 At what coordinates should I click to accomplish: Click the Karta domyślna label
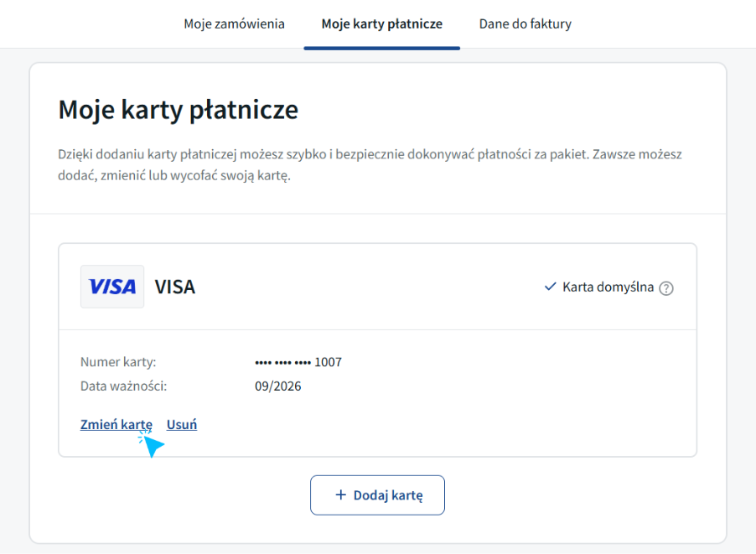(608, 287)
